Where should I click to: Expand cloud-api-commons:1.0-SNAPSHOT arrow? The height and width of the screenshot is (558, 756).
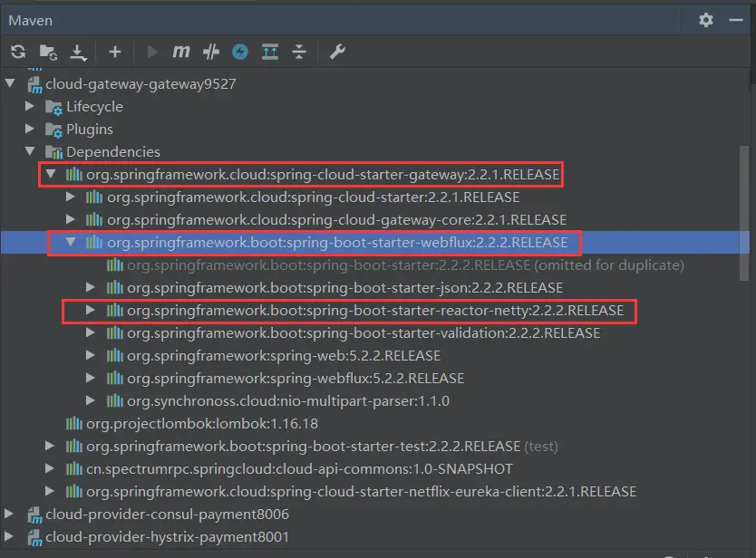[x=50, y=468]
